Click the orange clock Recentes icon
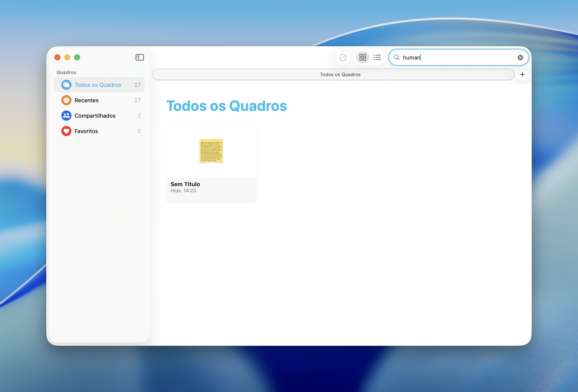Image resolution: width=578 pixels, height=392 pixels. [66, 100]
